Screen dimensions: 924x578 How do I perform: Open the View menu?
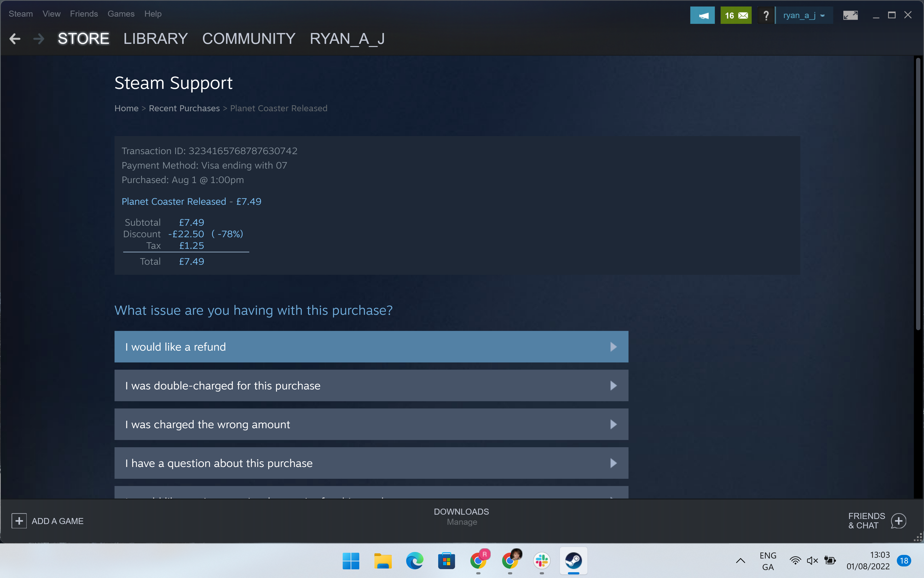pyautogui.click(x=51, y=14)
